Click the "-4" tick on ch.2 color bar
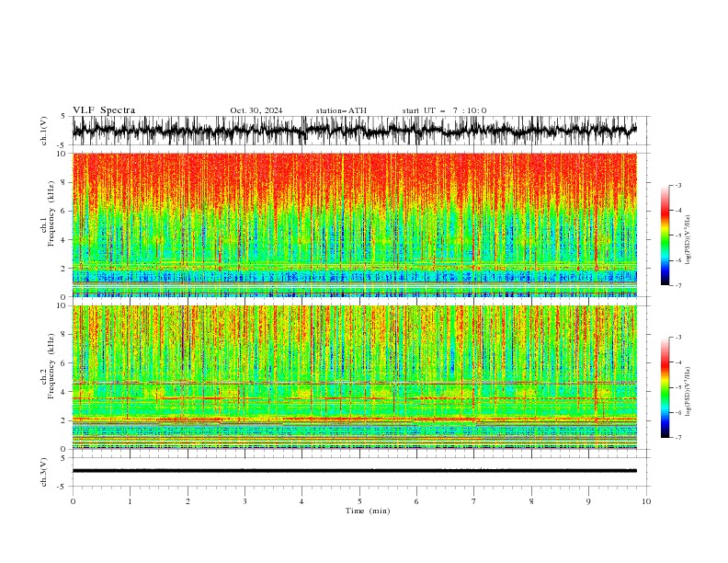Screen dimensions: 728x563 tap(677, 362)
